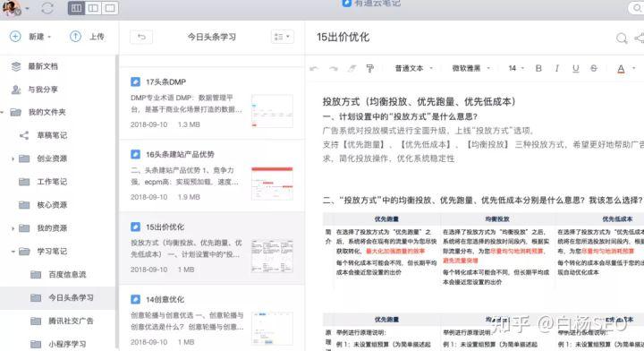Switch to single-pane layout view
Image resolution: width=644 pixels, height=351 pixels.
tap(110, 8)
